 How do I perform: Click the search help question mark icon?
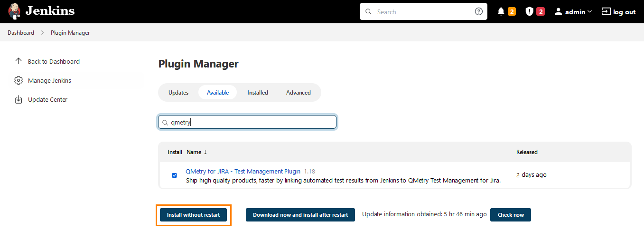point(478,12)
